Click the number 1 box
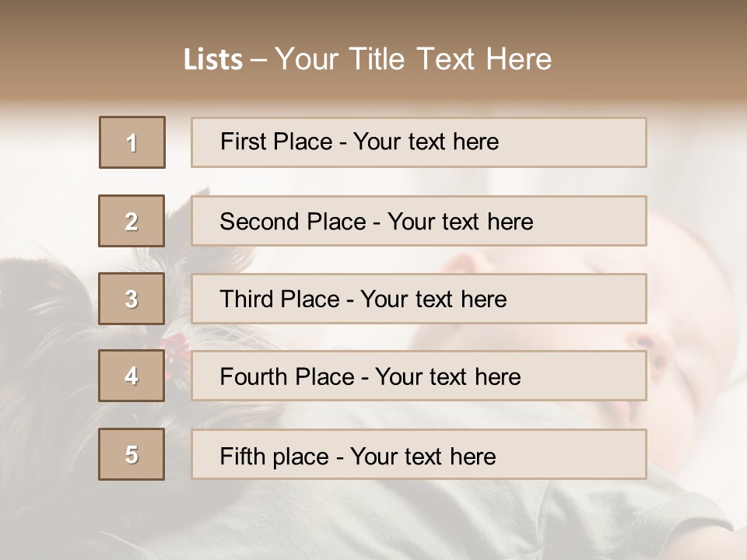 (x=132, y=142)
